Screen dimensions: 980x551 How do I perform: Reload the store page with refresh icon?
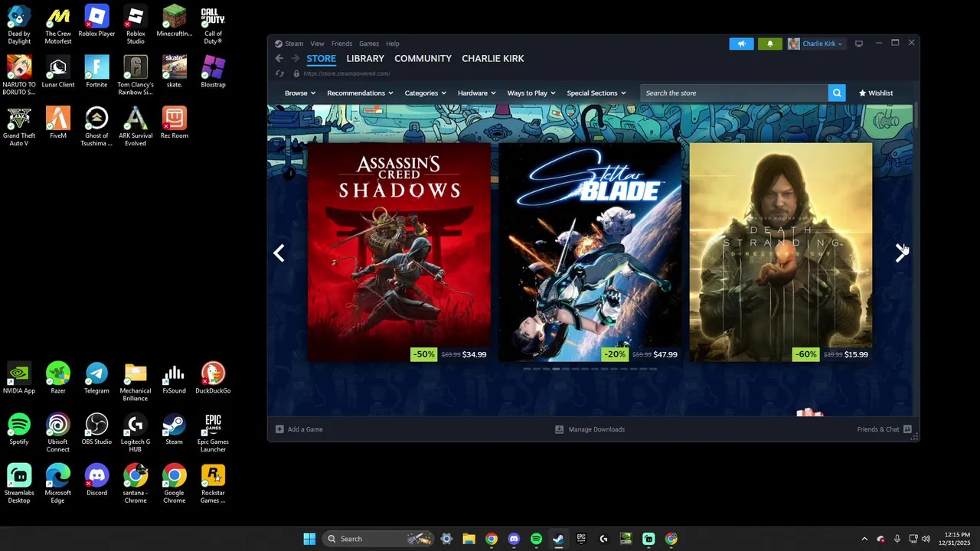pos(280,73)
